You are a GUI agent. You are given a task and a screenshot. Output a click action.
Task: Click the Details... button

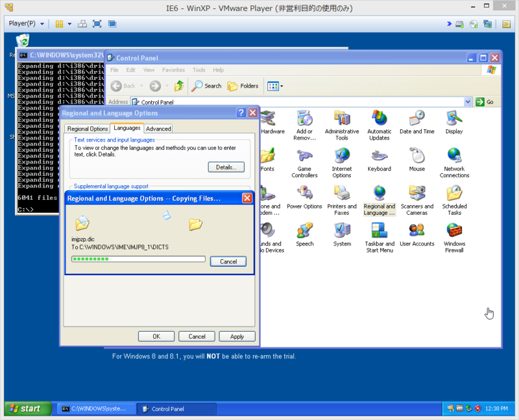tap(226, 167)
